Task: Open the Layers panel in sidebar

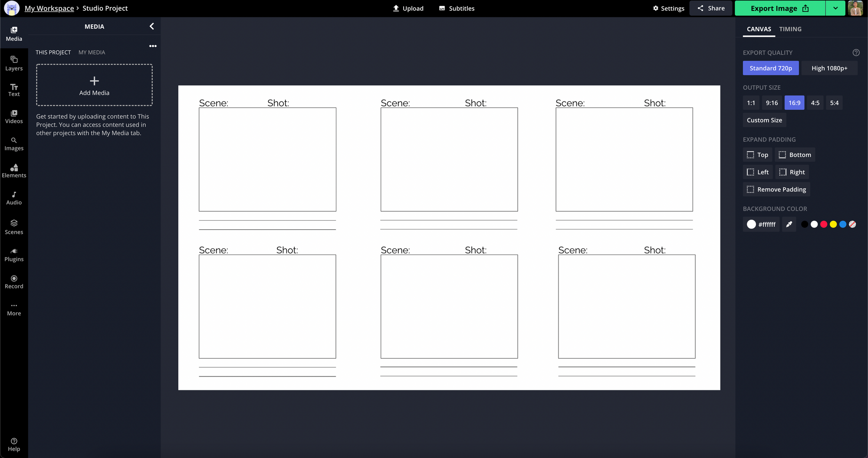Action: (14, 63)
